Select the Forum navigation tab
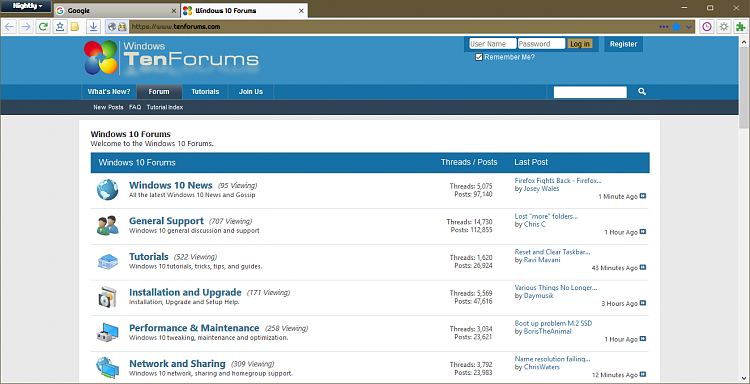Viewport: 750px width, 384px height. click(x=159, y=92)
